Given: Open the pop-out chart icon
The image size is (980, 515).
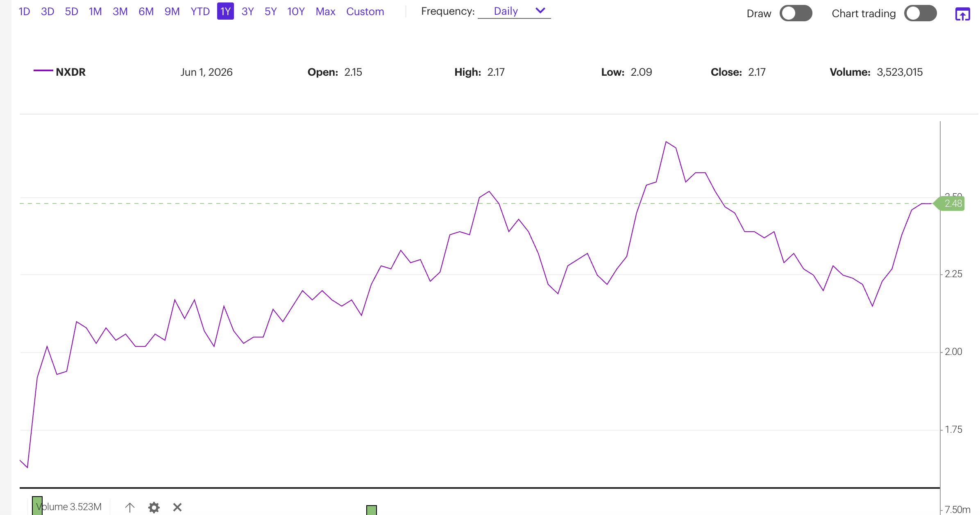Looking at the screenshot, I should [962, 14].
